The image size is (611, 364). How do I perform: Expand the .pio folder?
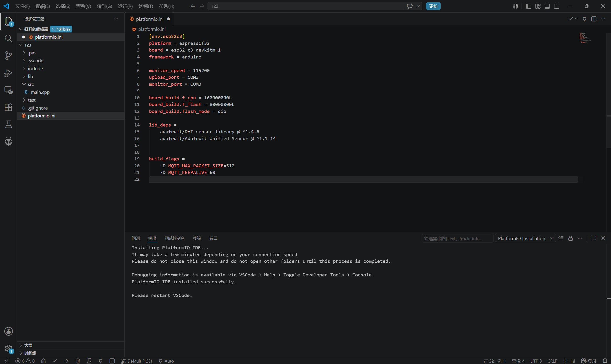[x=24, y=53]
